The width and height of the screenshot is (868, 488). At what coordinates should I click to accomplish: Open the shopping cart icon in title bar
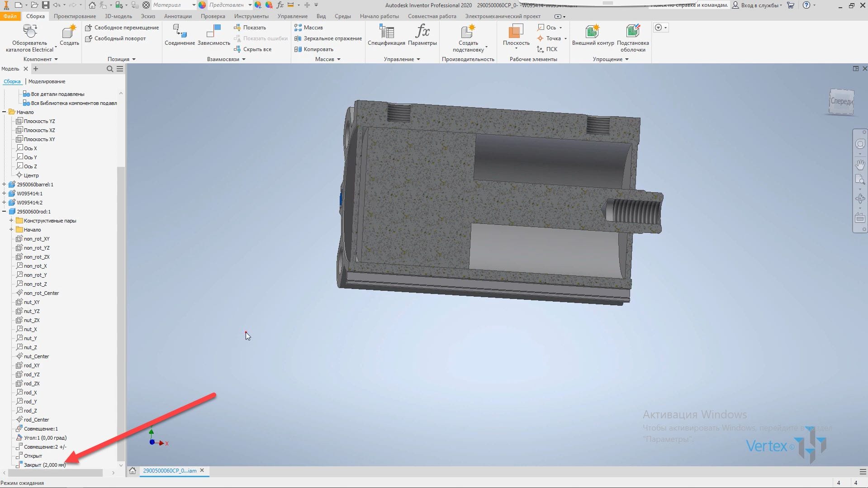(x=790, y=5)
